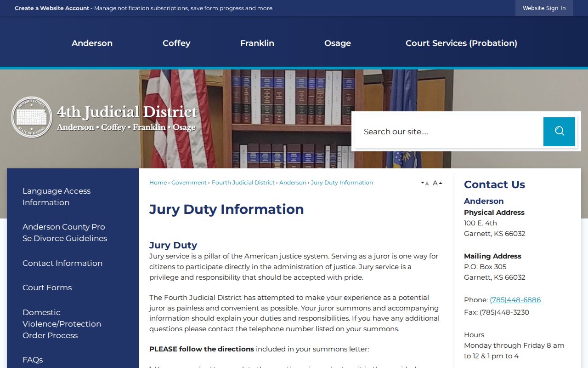Open Anderson County Pro Se Divorce Guidelines
The image size is (588, 368).
(65, 232)
